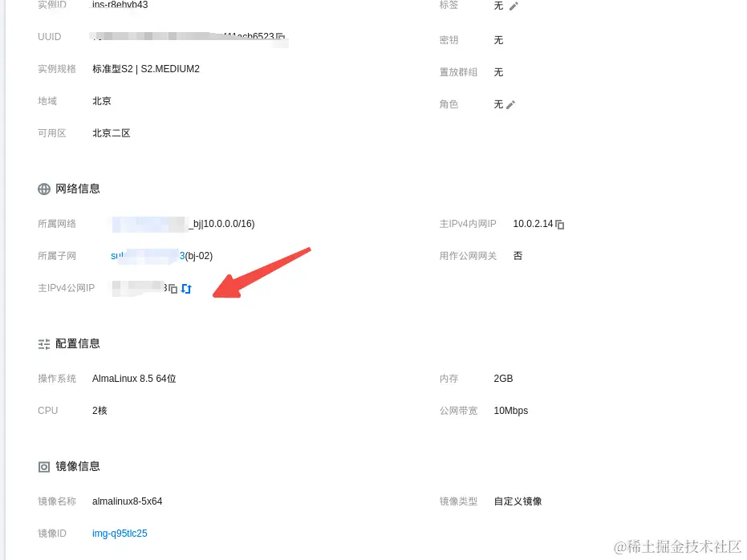Click the 用作公网网关 value 否
This screenshot has height=560, width=747.
(518, 256)
